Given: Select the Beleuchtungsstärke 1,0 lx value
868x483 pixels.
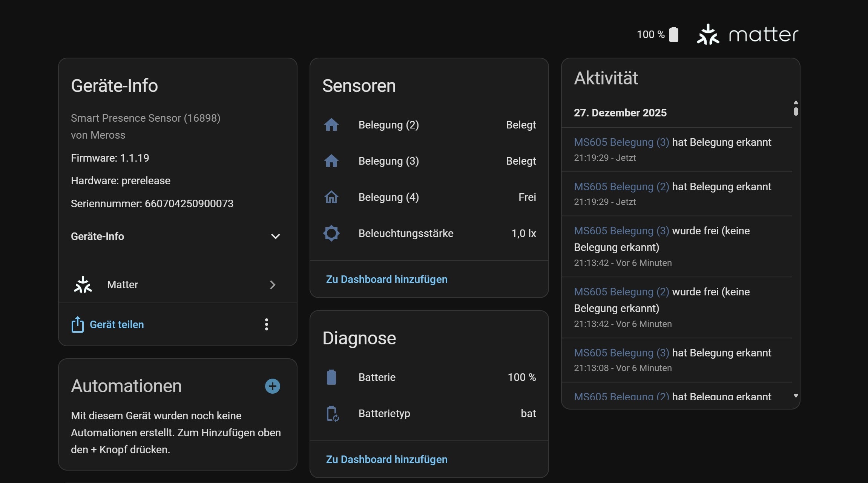Looking at the screenshot, I should point(523,233).
